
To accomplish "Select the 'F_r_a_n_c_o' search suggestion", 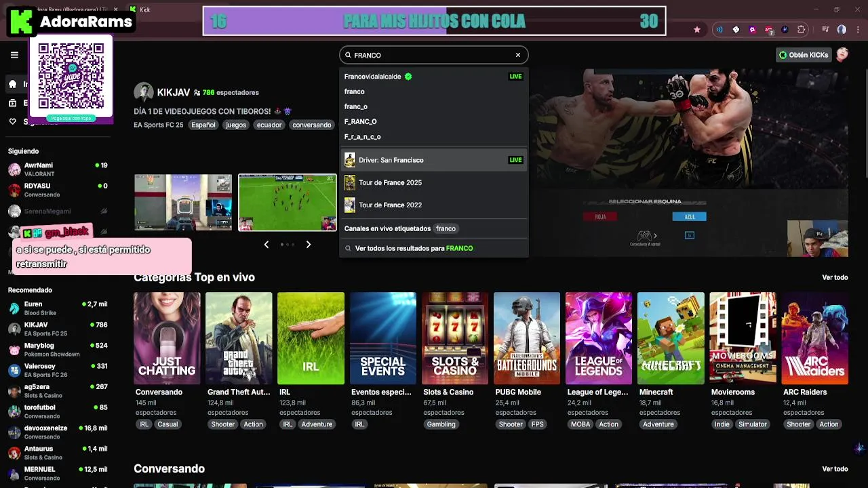I will (x=433, y=136).
